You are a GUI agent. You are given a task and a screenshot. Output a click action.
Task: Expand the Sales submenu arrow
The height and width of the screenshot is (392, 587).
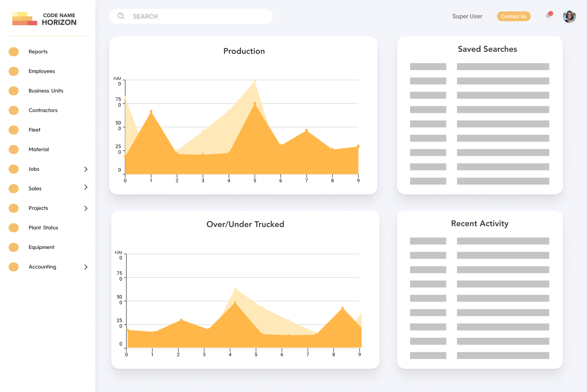click(x=86, y=187)
